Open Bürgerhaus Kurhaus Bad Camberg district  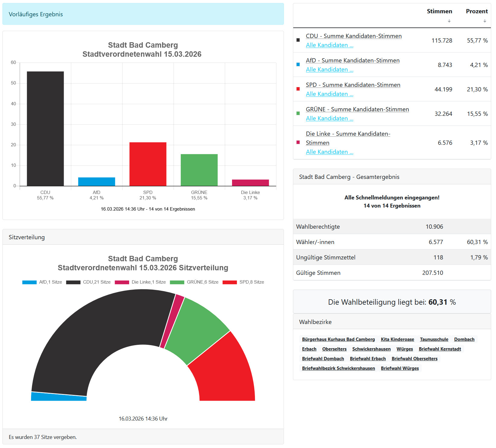pos(338,339)
